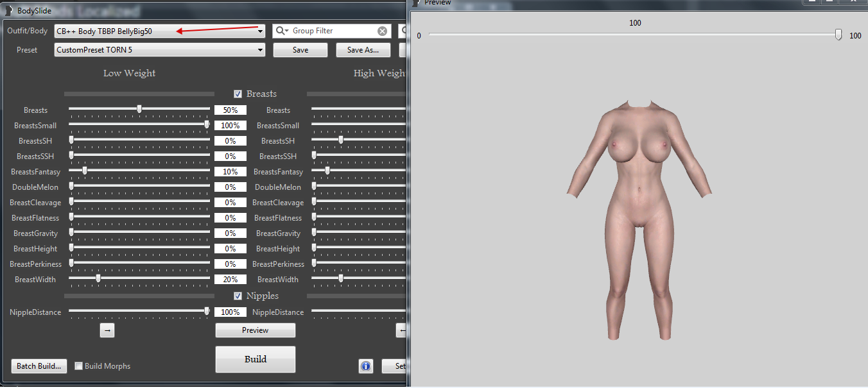Click Save As to save preset
The image size is (868, 388).
(x=363, y=50)
